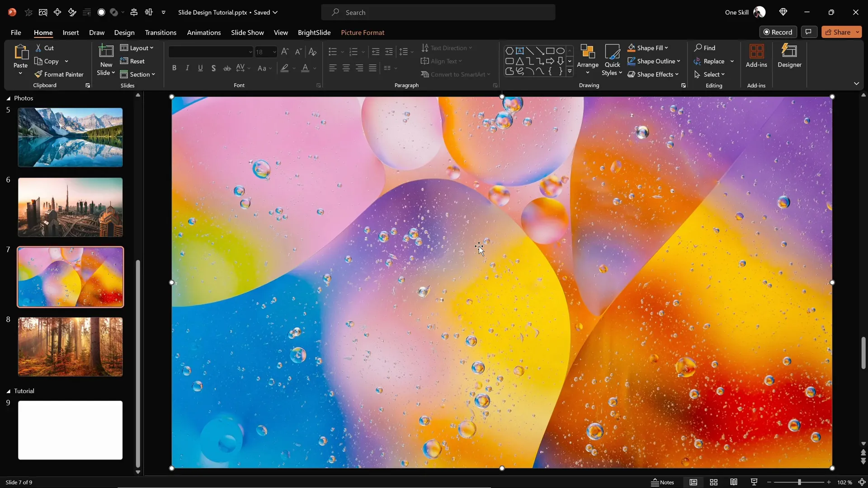Image resolution: width=868 pixels, height=488 pixels.
Task: Select the slide 6 cityscape thumbnail
Action: [70, 207]
